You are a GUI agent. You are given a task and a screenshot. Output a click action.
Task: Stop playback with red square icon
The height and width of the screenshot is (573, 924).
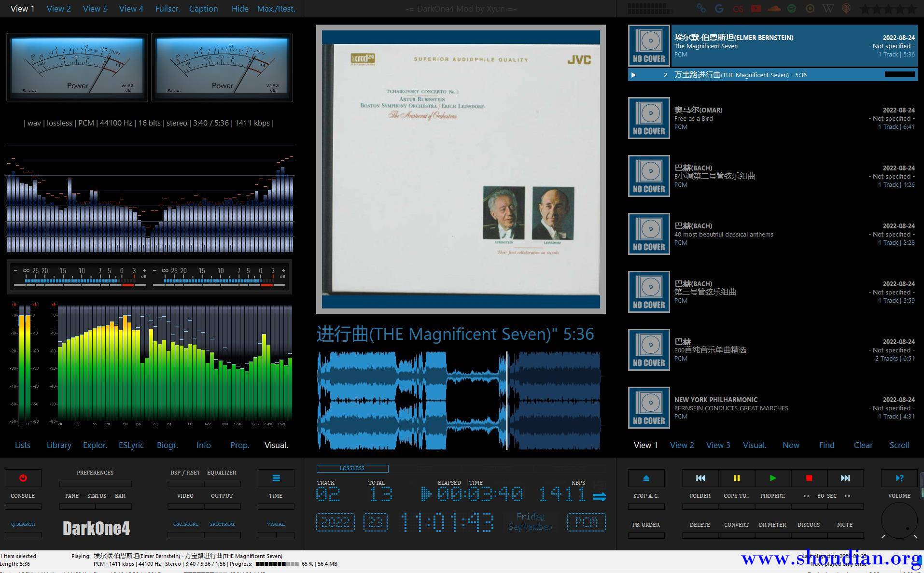click(x=809, y=478)
